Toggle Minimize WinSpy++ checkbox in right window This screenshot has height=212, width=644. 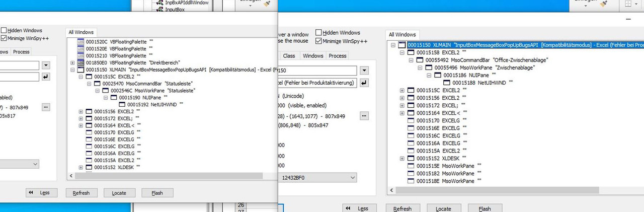coord(318,41)
